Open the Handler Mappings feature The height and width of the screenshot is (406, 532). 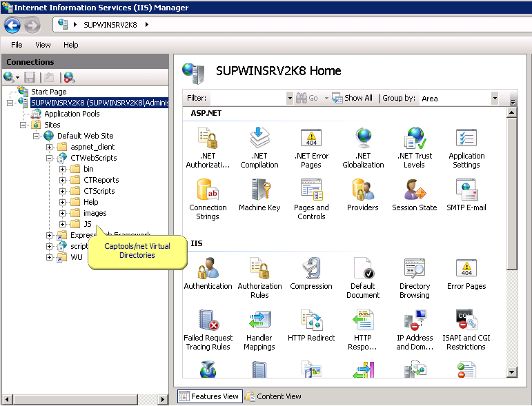pos(259,329)
